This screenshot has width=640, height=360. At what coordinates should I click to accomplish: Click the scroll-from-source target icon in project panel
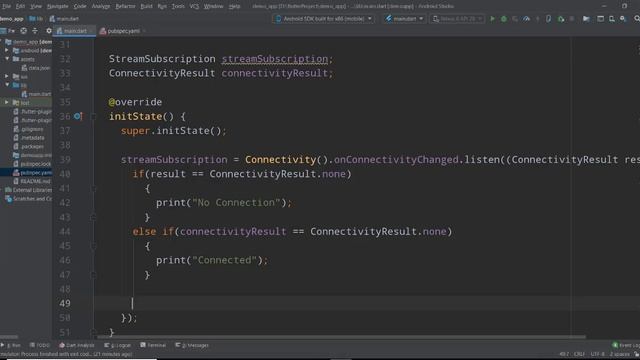(24, 31)
